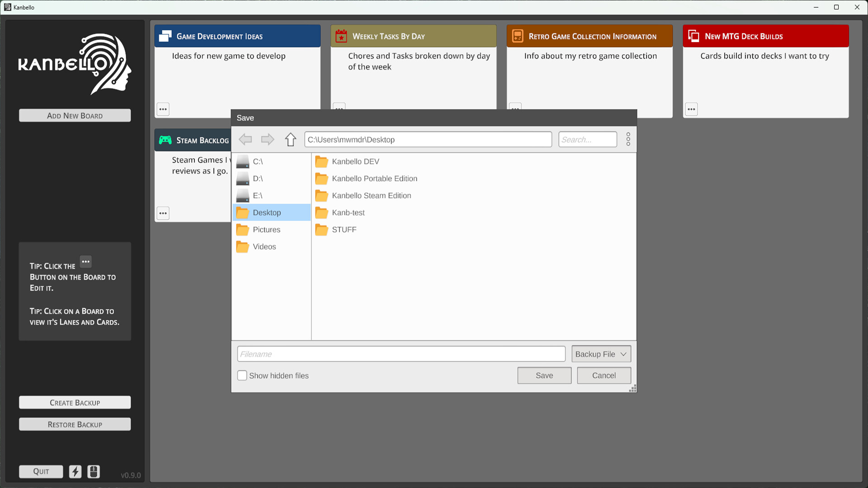Click the New MTG Deck Builds cards icon

click(x=693, y=36)
